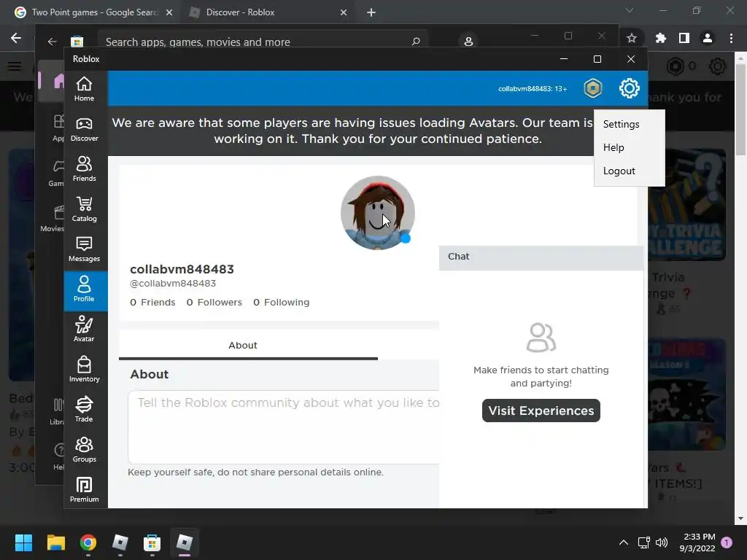Image resolution: width=747 pixels, height=560 pixels.
Task: Open notification badge in taskbar
Action: coord(727,542)
